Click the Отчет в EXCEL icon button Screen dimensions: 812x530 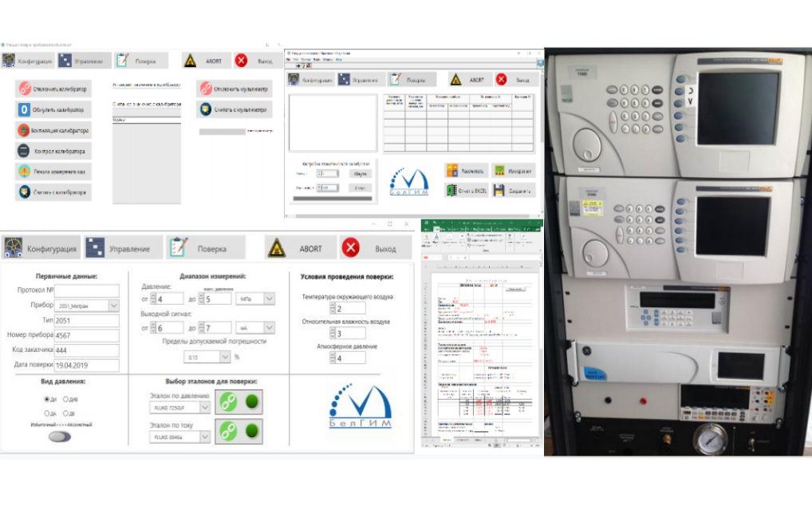pyautogui.click(x=454, y=191)
